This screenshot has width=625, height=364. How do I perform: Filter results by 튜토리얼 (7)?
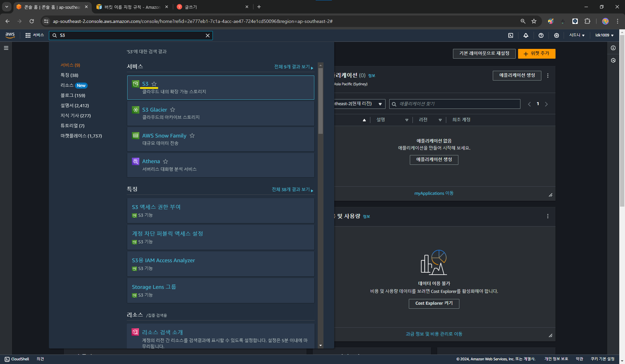(73, 126)
